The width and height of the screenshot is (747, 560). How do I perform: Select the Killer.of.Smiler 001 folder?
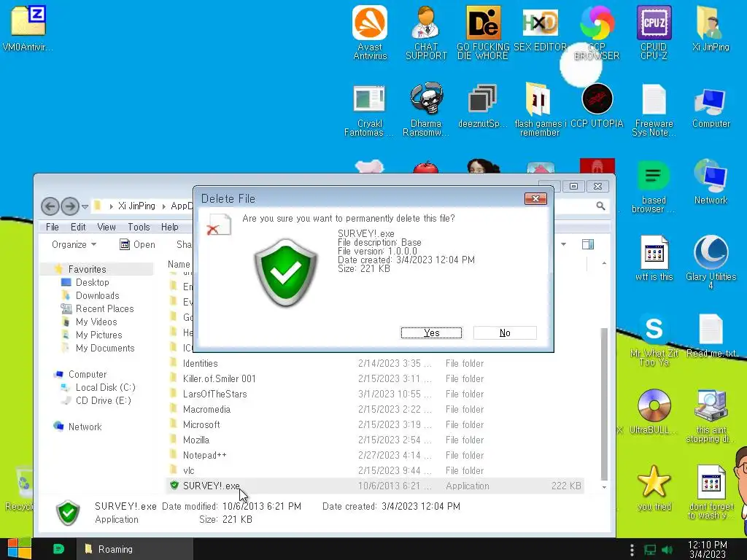376,378
